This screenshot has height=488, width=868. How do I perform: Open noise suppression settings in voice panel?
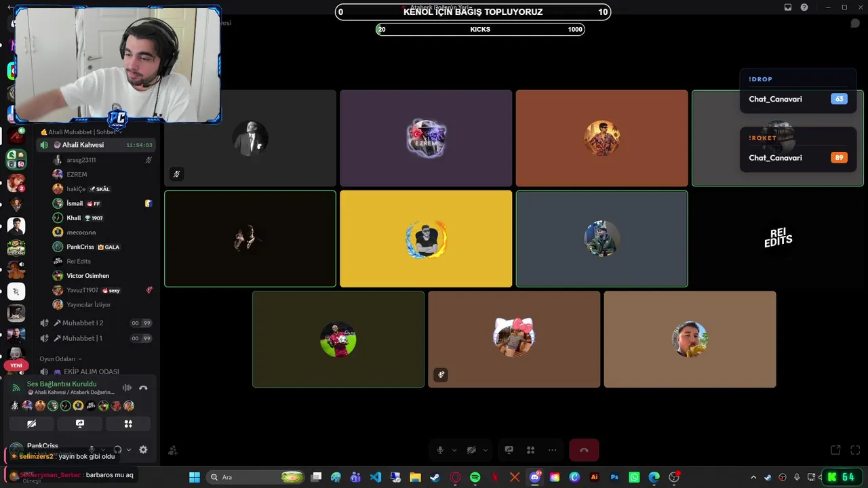(x=127, y=388)
